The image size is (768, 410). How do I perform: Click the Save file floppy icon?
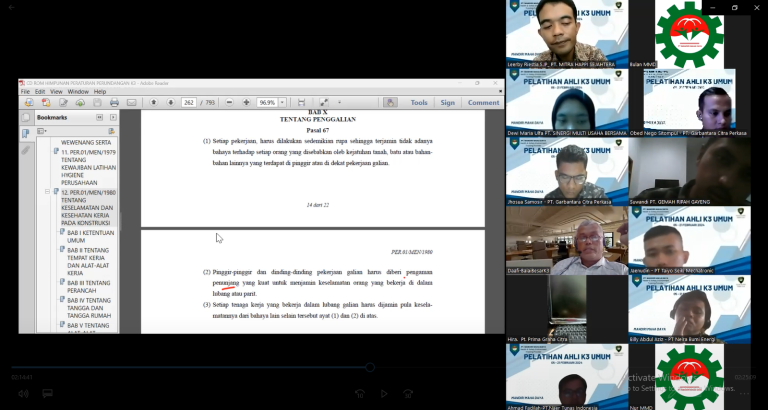(97, 102)
